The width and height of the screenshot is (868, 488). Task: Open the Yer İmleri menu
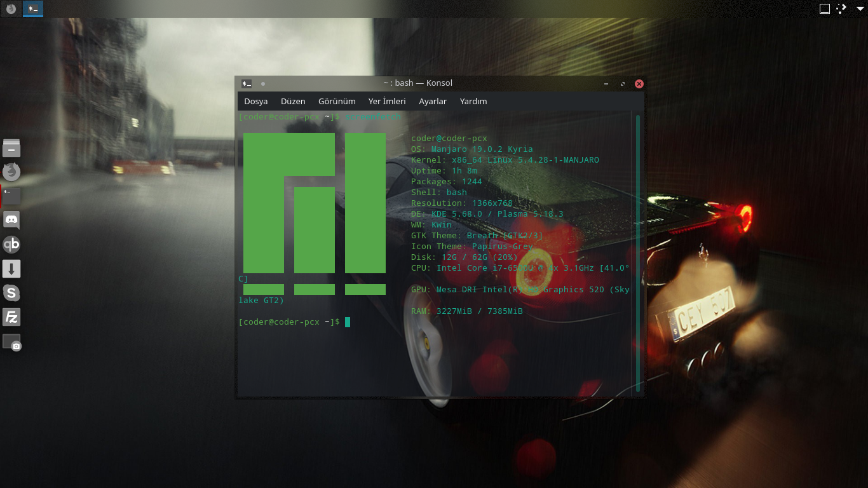pyautogui.click(x=387, y=101)
